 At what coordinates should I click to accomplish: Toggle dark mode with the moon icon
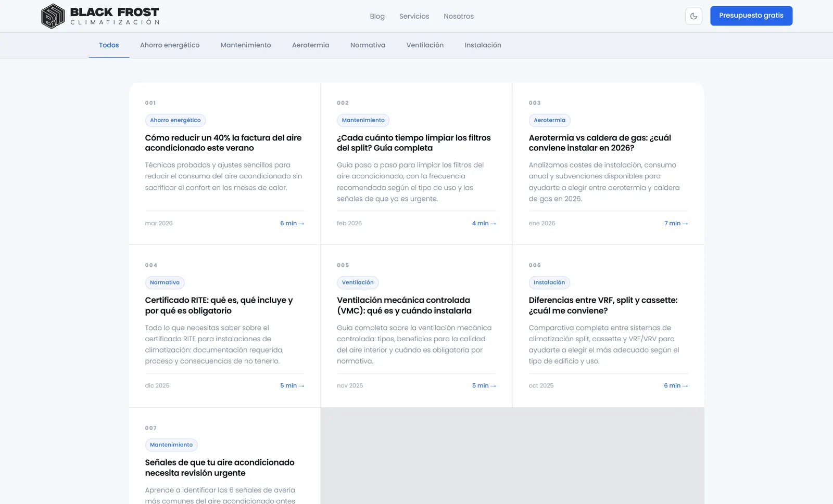pos(693,16)
